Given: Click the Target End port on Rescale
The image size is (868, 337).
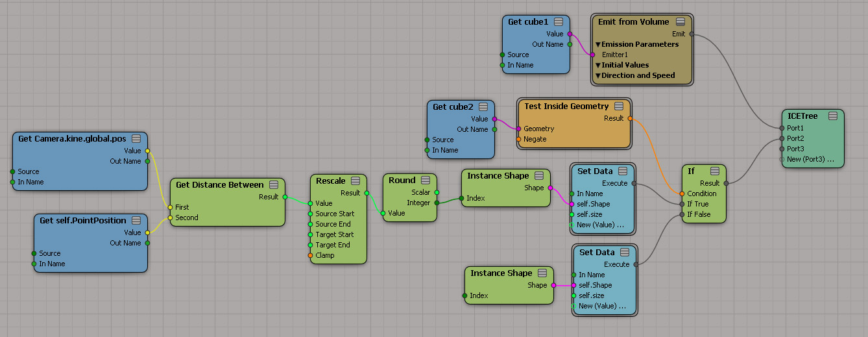Looking at the screenshot, I should coord(311,245).
